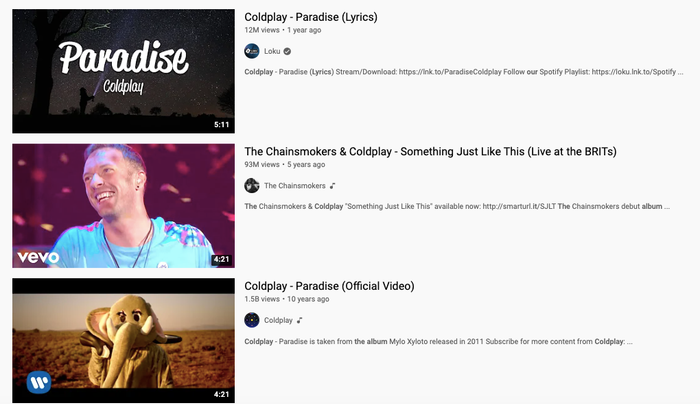Play the elephant costume thumbnail
This screenshot has width=700, height=404.
[123, 341]
